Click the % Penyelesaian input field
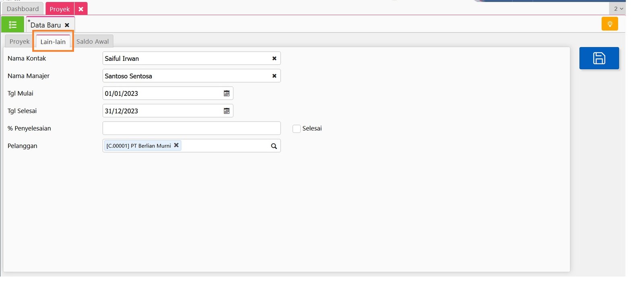Image resolution: width=644 pixels, height=298 pixels. 191,128
